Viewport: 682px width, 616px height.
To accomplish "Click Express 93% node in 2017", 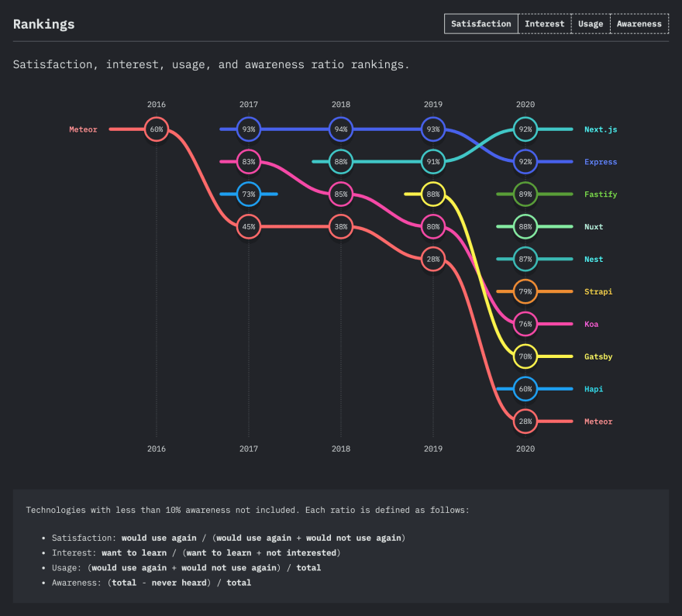I will pos(249,129).
